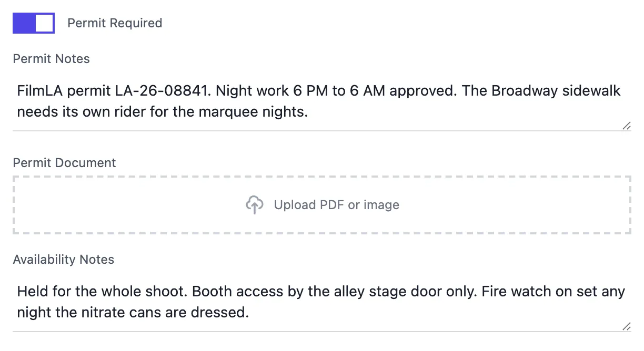The width and height of the screenshot is (644, 351).
Task: Grab the Permit Notes resize handle
Action: tap(626, 126)
